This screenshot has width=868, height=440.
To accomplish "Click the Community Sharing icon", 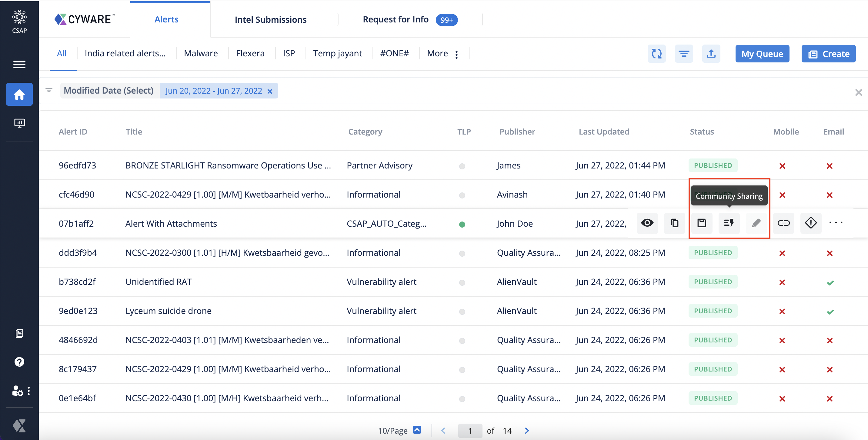I will tap(729, 223).
